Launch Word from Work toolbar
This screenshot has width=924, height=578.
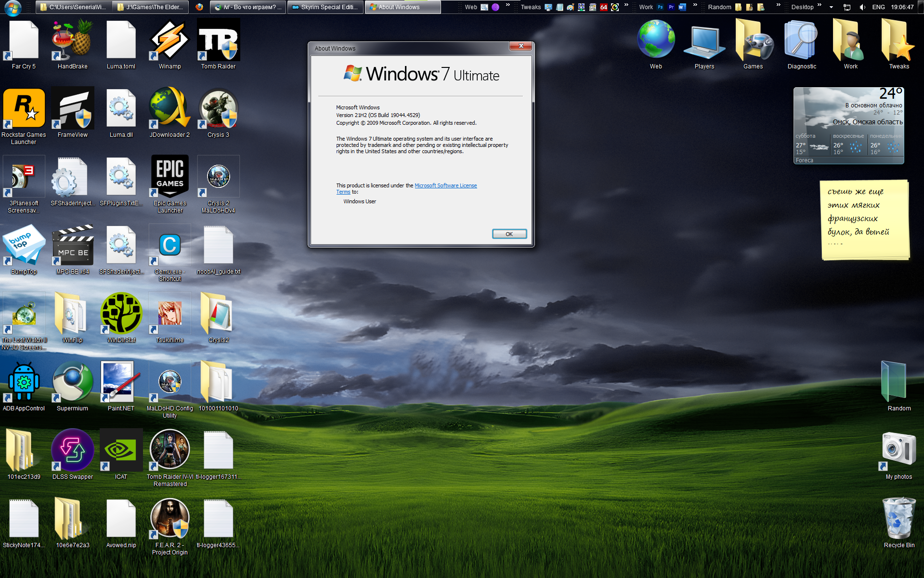coord(682,7)
